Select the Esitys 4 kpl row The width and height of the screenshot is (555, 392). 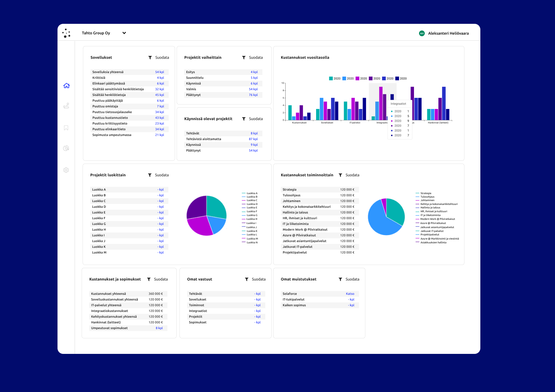[223, 72]
